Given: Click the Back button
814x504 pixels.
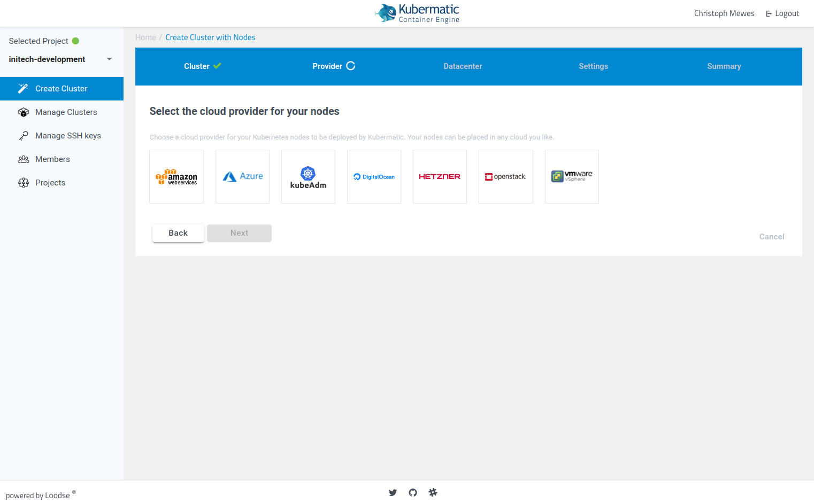Looking at the screenshot, I should point(178,233).
